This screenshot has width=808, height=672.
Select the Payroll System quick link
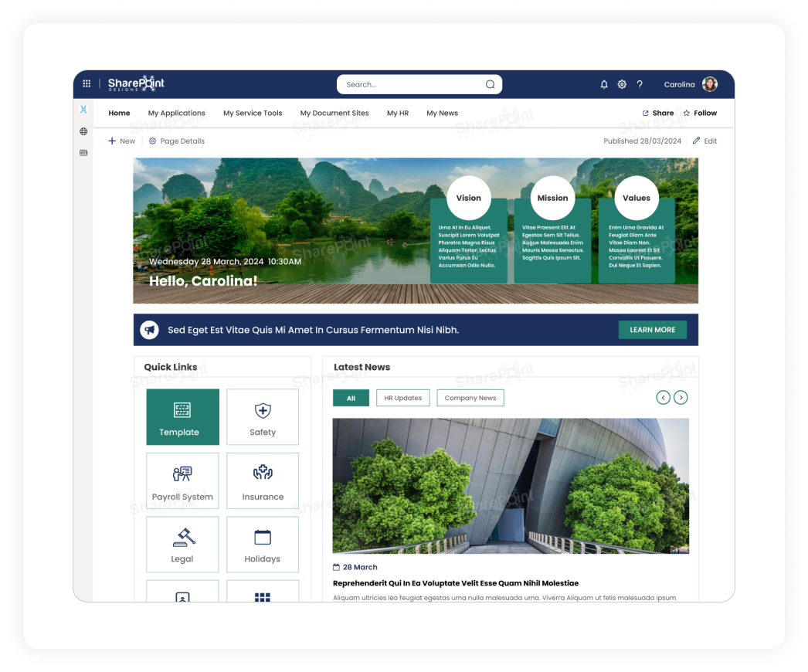coord(182,480)
